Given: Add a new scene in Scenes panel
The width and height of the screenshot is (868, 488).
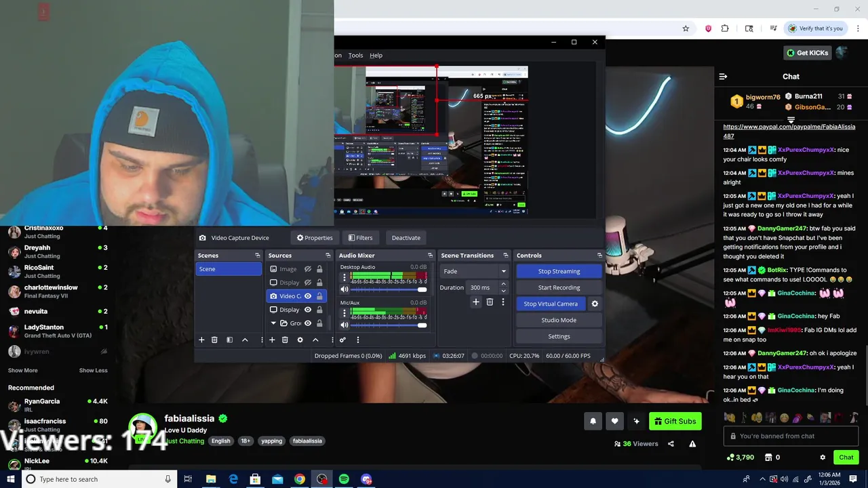Looking at the screenshot, I should [x=201, y=340].
